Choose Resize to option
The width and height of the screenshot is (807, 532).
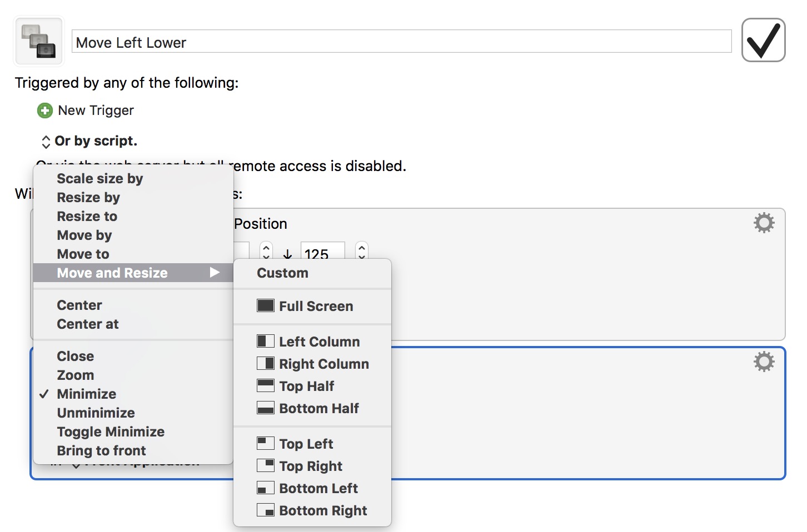coord(133,216)
